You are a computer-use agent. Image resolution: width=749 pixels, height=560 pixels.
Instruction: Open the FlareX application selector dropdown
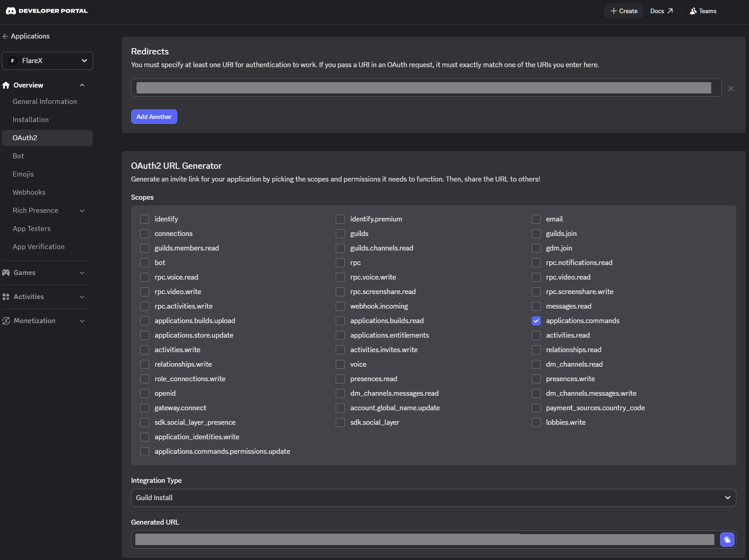click(47, 61)
